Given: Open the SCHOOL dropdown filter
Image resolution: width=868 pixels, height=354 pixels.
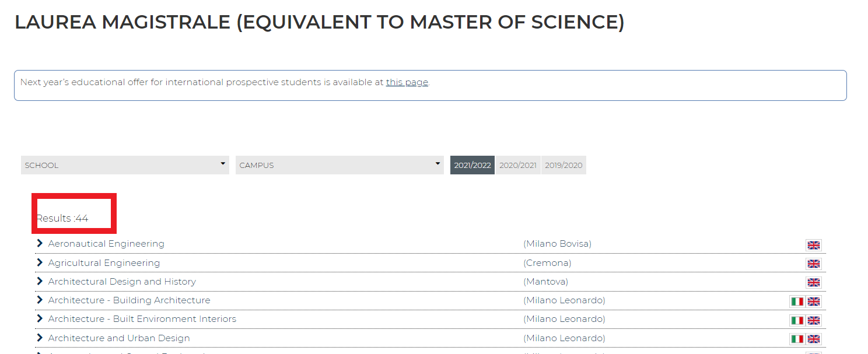Looking at the screenshot, I should 125,165.
